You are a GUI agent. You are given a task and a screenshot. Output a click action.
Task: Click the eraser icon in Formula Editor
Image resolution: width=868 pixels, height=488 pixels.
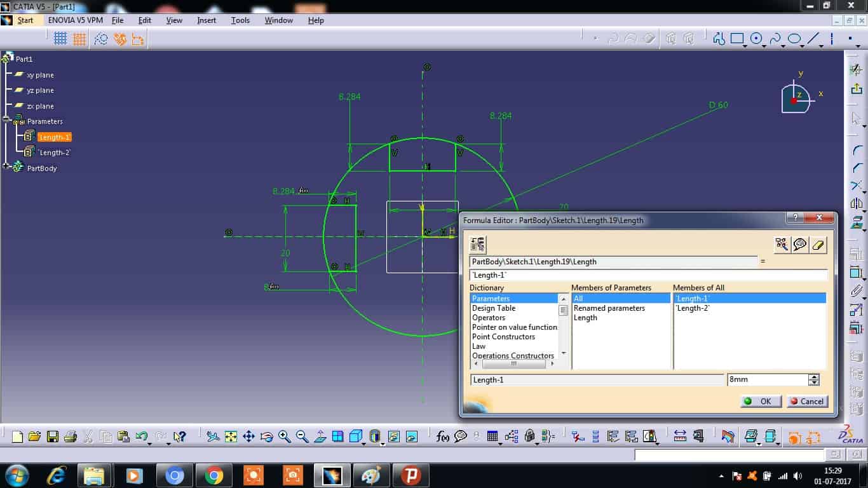click(818, 244)
